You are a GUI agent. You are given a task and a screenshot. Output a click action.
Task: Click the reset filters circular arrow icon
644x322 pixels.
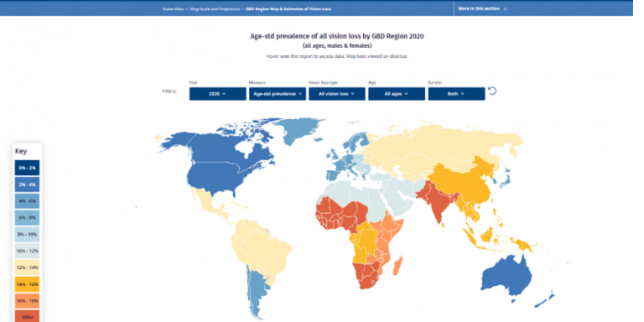click(x=492, y=91)
